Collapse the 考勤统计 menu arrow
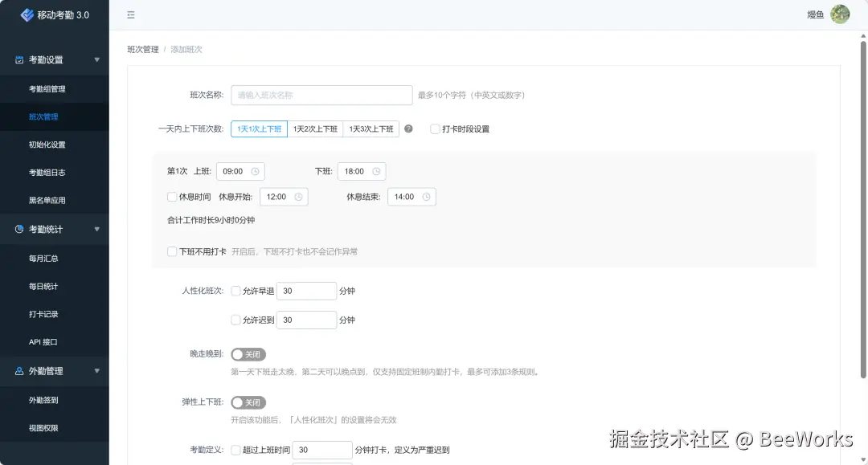 coord(97,229)
